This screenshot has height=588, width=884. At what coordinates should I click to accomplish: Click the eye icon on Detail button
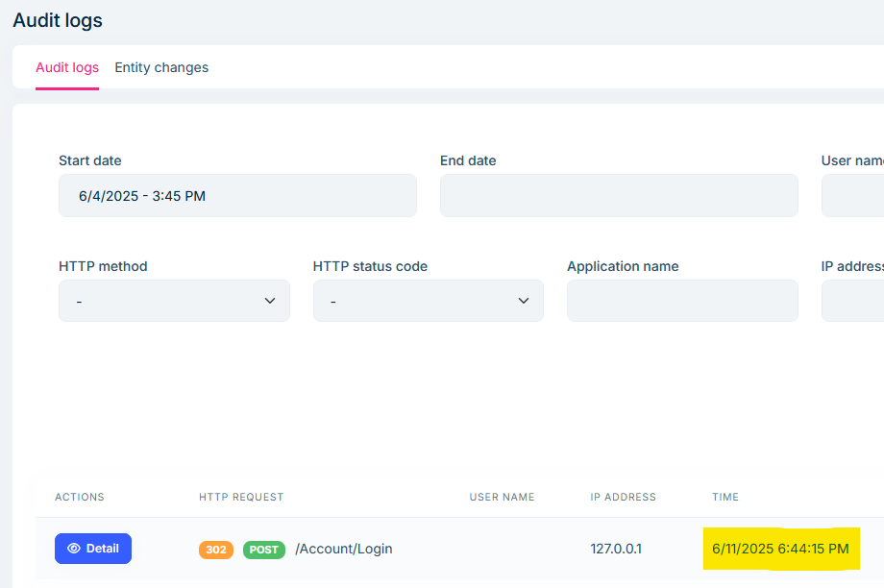[x=74, y=549]
